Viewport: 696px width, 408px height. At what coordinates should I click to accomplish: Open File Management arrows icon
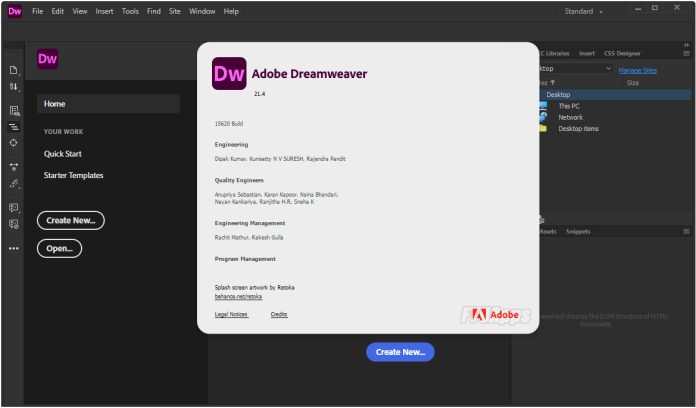point(14,87)
